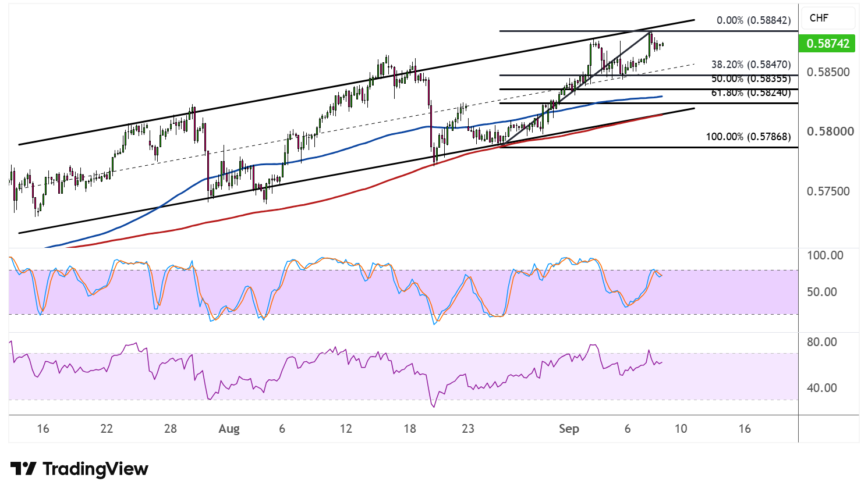The image size is (868, 495).
Task: Click the stochastic 50.00 scale label
Action: [821, 292]
